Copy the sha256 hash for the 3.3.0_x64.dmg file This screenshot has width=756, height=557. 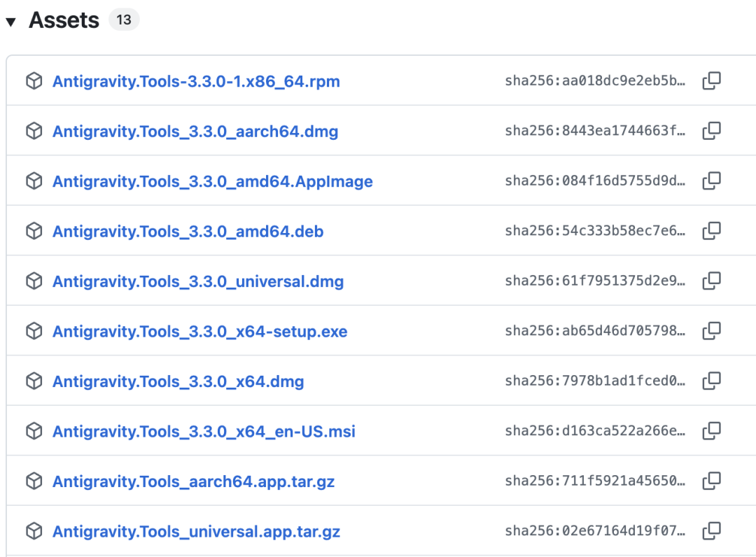[x=712, y=381]
